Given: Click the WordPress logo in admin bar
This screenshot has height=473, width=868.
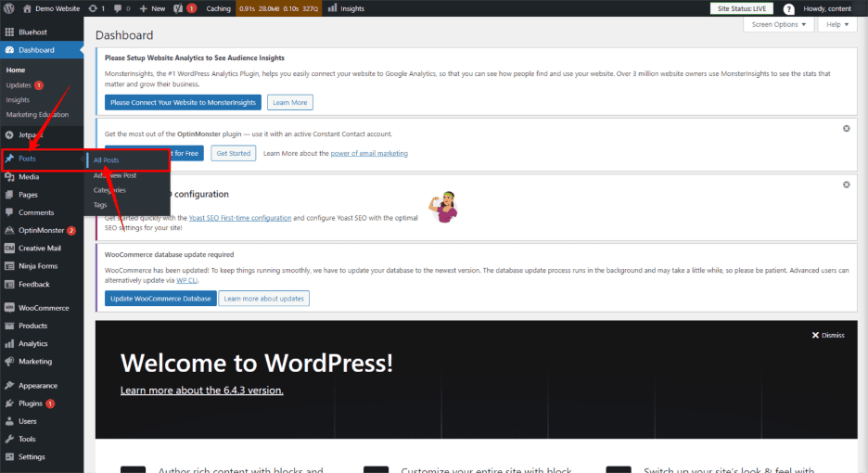Looking at the screenshot, I should [x=9, y=8].
